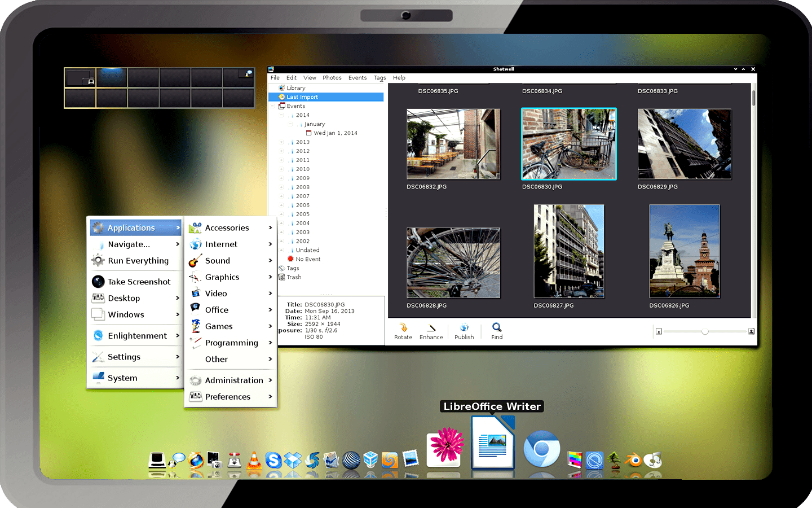Click Take Screenshot in the main menu
The image size is (812, 508).
(x=139, y=282)
